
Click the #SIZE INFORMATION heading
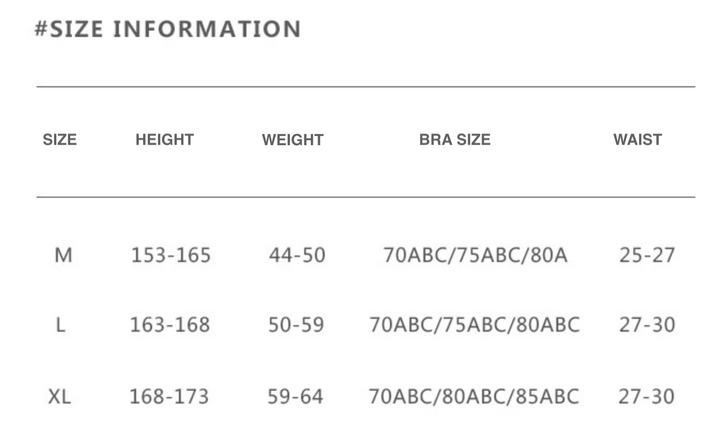[168, 30]
